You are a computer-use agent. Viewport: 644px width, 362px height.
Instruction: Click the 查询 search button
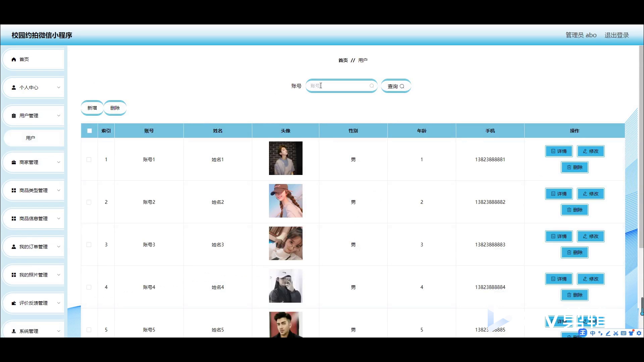[x=396, y=86]
